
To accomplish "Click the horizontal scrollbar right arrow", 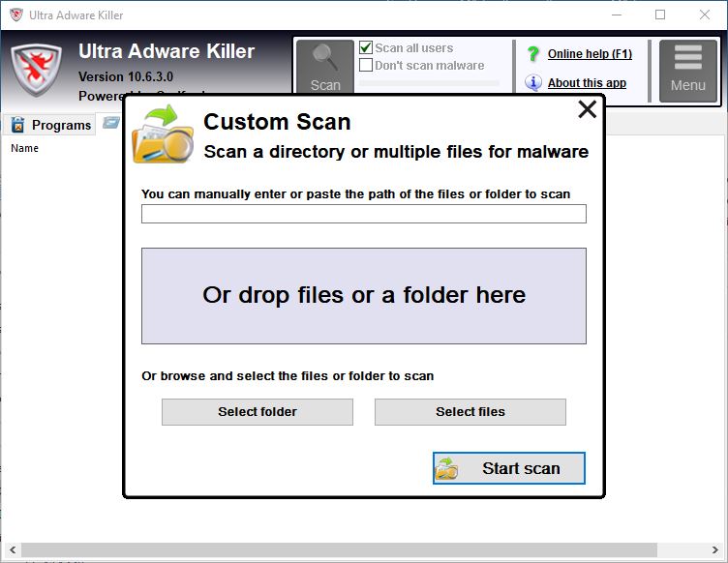I will pyautogui.click(x=715, y=550).
